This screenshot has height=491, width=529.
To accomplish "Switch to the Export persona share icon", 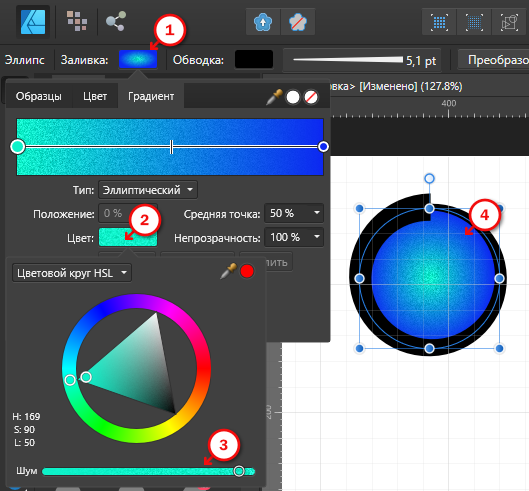I will click(116, 21).
